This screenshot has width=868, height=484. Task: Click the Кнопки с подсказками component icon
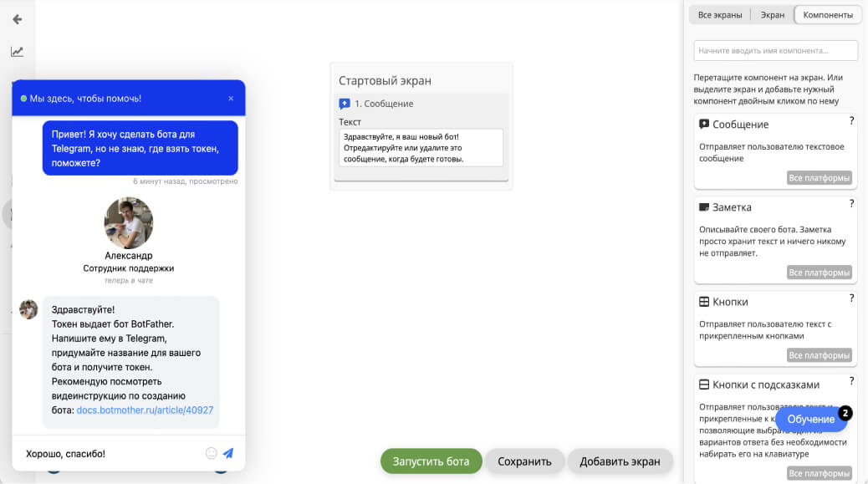coord(704,385)
